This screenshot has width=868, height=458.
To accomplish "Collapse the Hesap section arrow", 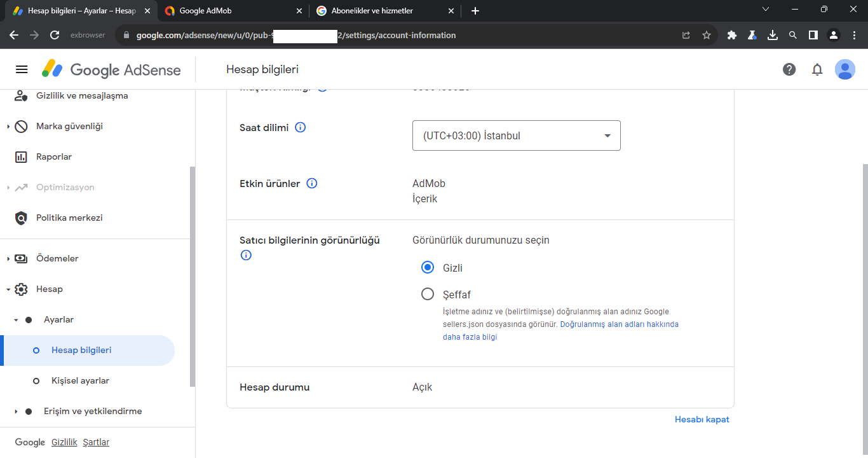I will [8, 289].
